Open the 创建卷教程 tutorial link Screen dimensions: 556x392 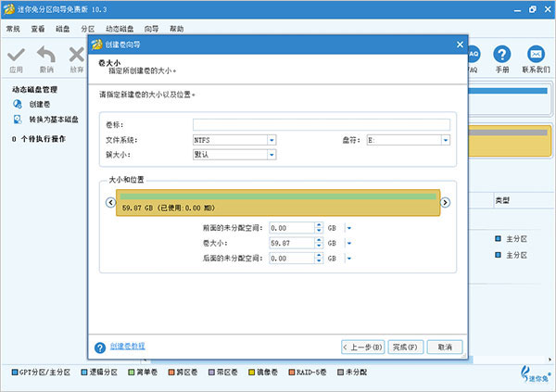coord(127,346)
